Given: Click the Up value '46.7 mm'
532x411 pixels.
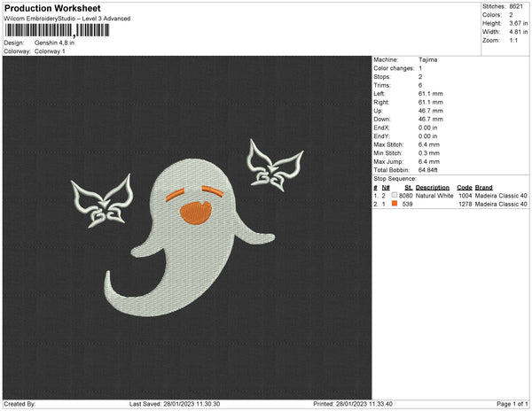Looking at the screenshot, I should click(431, 111).
